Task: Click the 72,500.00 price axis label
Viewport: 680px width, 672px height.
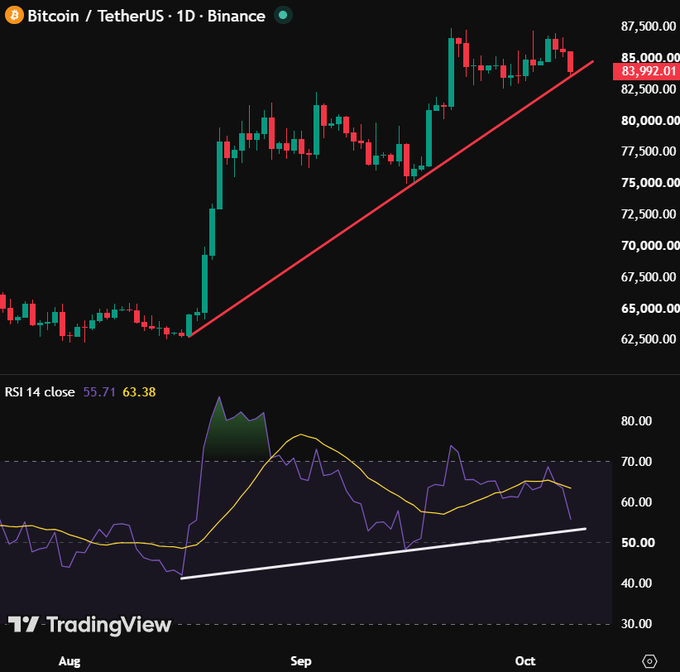Action: pos(649,214)
